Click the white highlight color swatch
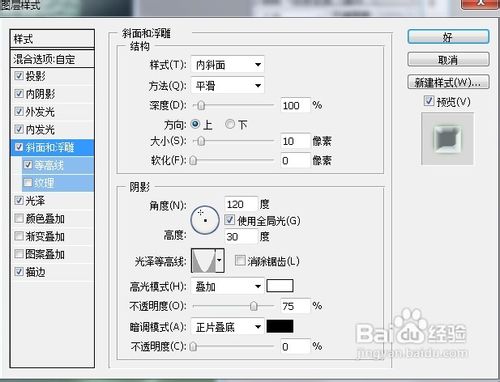The image size is (500, 382). (x=280, y=286)
